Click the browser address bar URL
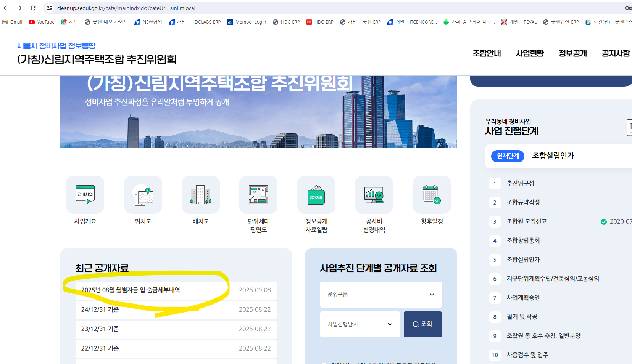Image resolution: width=632 pixels, height=364 pixels. coord(126,8)
